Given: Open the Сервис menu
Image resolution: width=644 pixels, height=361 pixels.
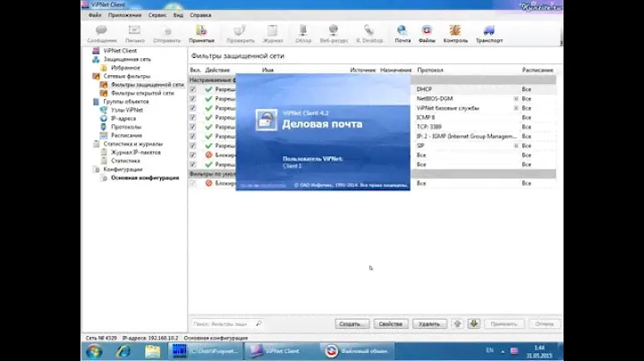Looking at the screenshot, I should [x=157, y=15].
